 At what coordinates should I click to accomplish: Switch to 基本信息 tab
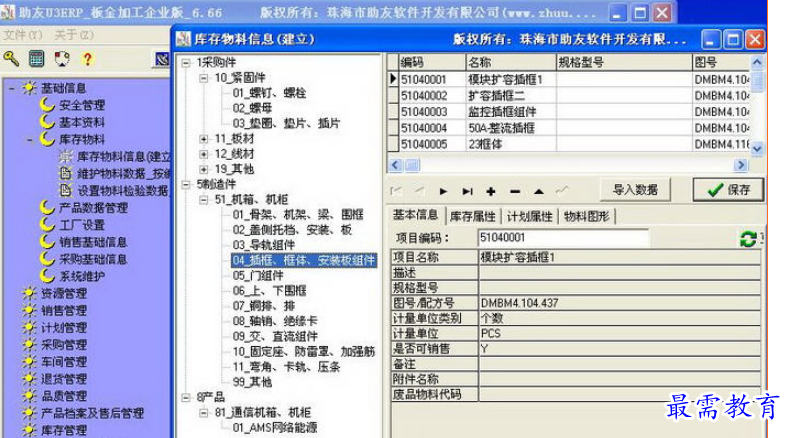(x=415, y=215)
